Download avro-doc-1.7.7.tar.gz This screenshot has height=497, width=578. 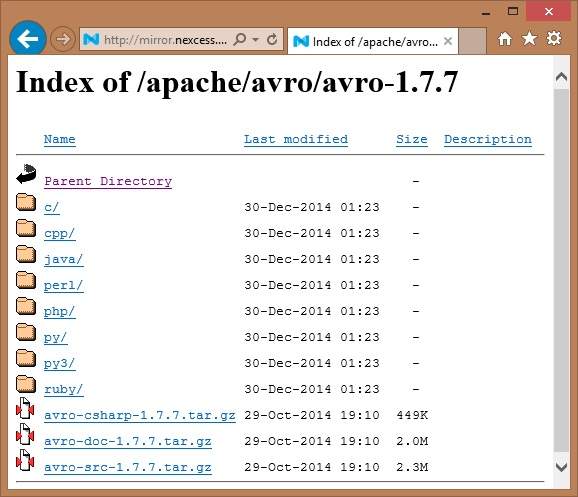(128, 441)
